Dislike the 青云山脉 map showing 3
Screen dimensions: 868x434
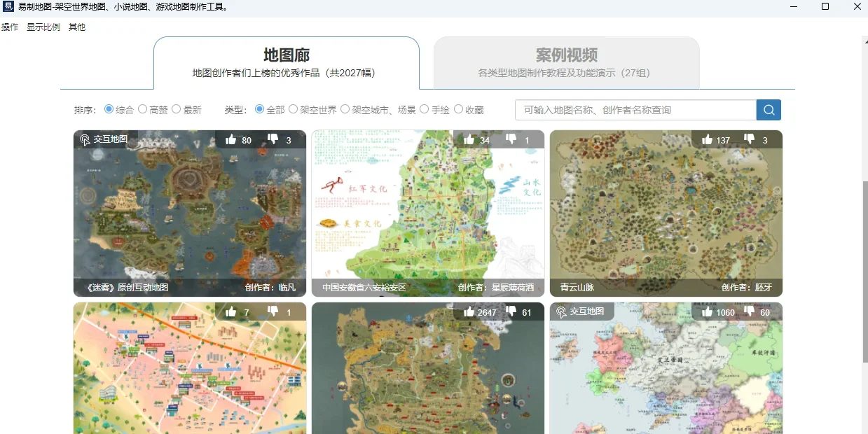[x=750, y=139]
